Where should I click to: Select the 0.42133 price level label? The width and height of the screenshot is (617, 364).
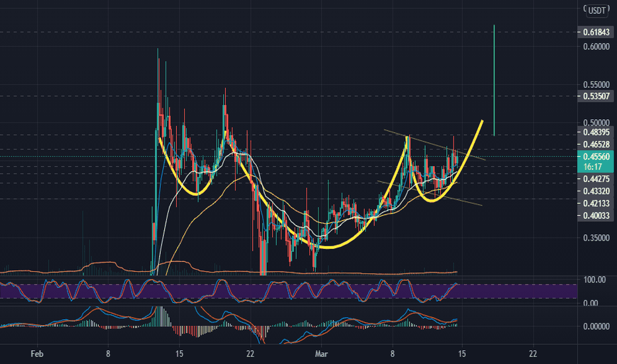[x=595, y=203]
